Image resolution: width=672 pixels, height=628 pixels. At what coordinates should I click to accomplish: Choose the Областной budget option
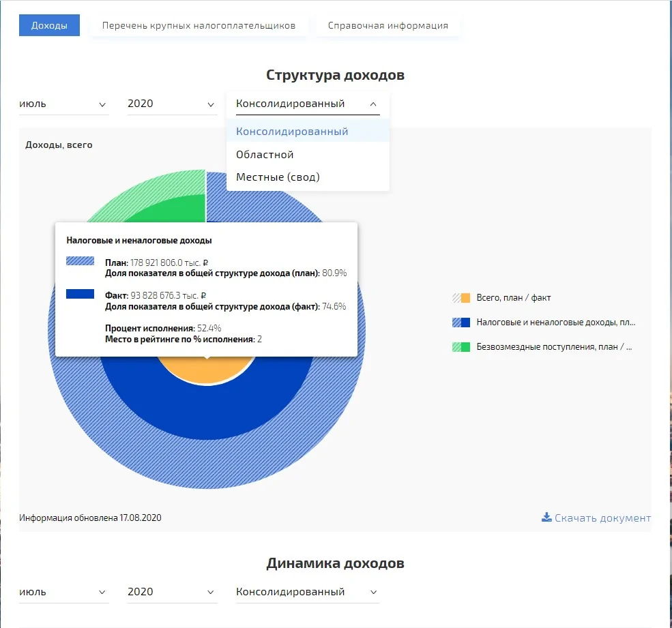pos(308,154)
